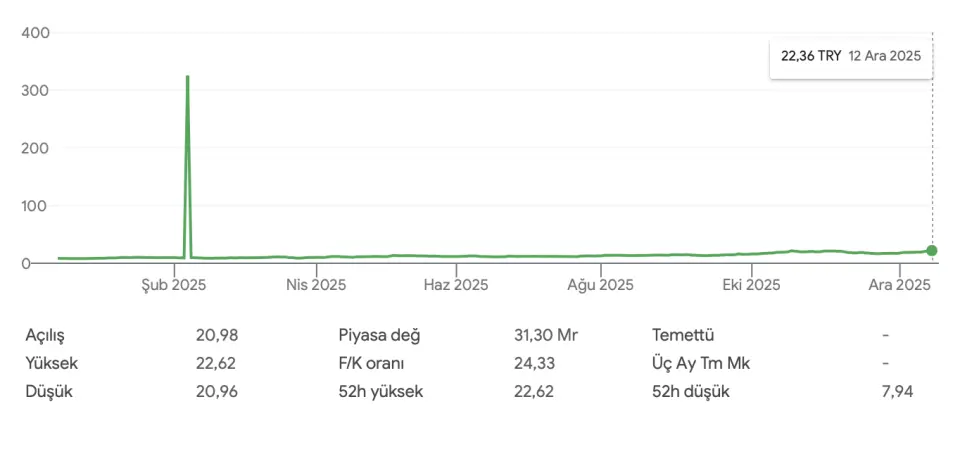Click the 22,36 TRY price tooltip

[810, 56]
